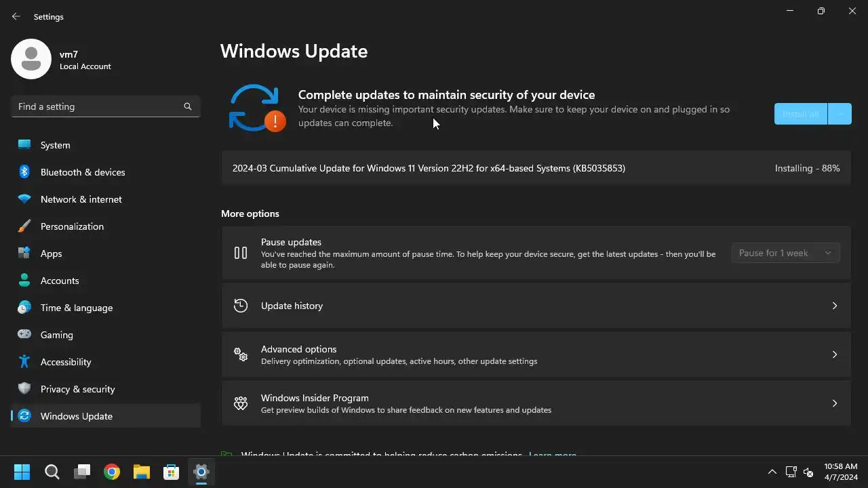Click the Pause updates title text
The height and width of the screenshot is (488, 868).
coord(291,242)
